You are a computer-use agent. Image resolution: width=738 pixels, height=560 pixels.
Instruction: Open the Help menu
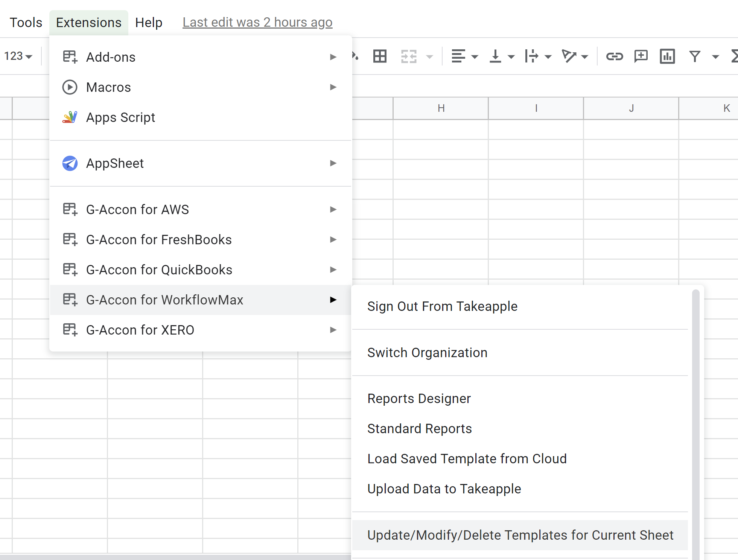[149, 23]
